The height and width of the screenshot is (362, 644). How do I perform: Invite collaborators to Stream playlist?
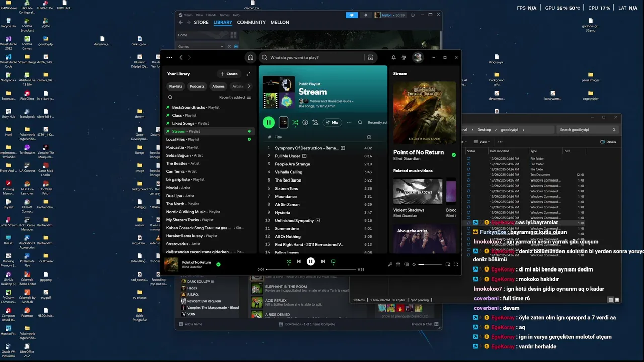315,122
